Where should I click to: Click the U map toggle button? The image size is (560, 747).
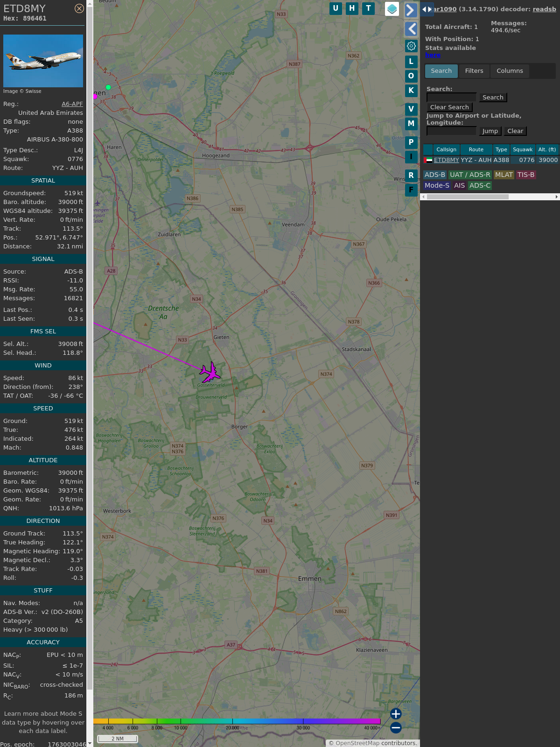click(x=336, y=8)
